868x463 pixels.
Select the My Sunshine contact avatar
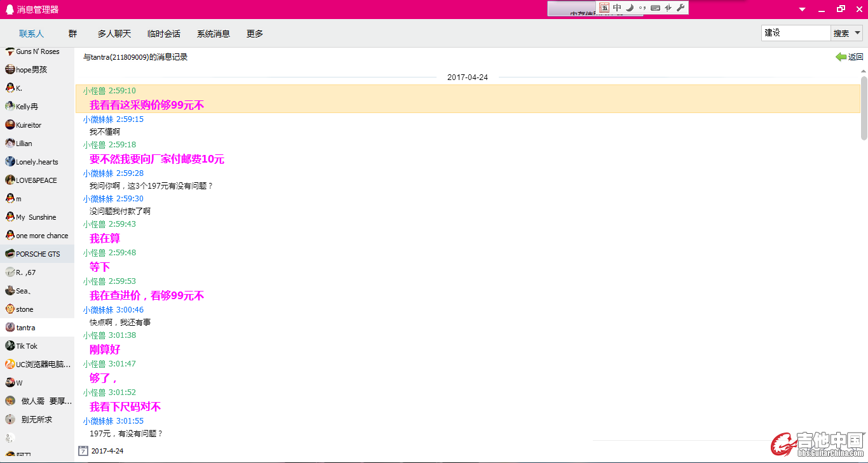pyautogui.click(x=10, y=217)
